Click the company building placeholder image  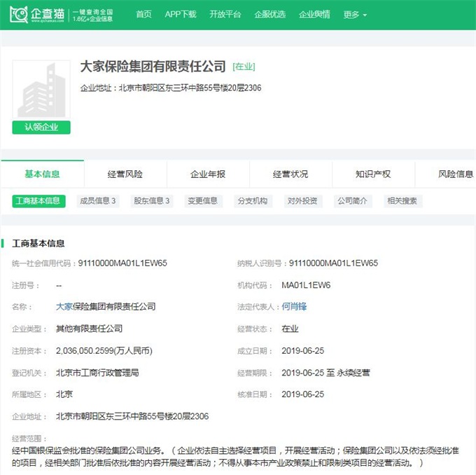click(41, 90)
